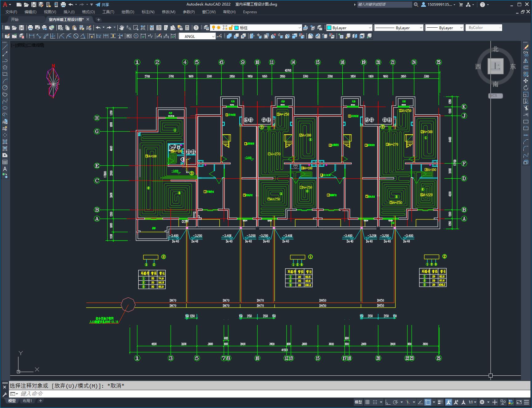Screen dimensions: 532x408
Task: Toggle snap mode dots in status bar
Action: (x=375, y=402)
